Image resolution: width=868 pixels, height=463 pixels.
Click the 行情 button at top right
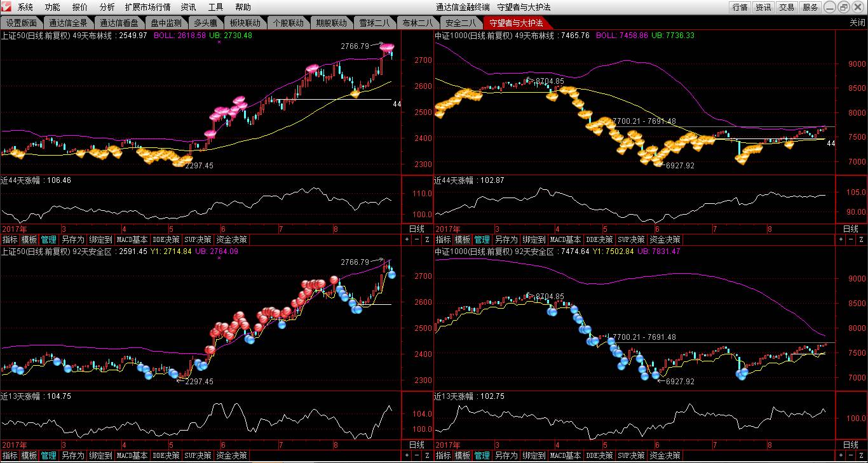click(740, 7)
